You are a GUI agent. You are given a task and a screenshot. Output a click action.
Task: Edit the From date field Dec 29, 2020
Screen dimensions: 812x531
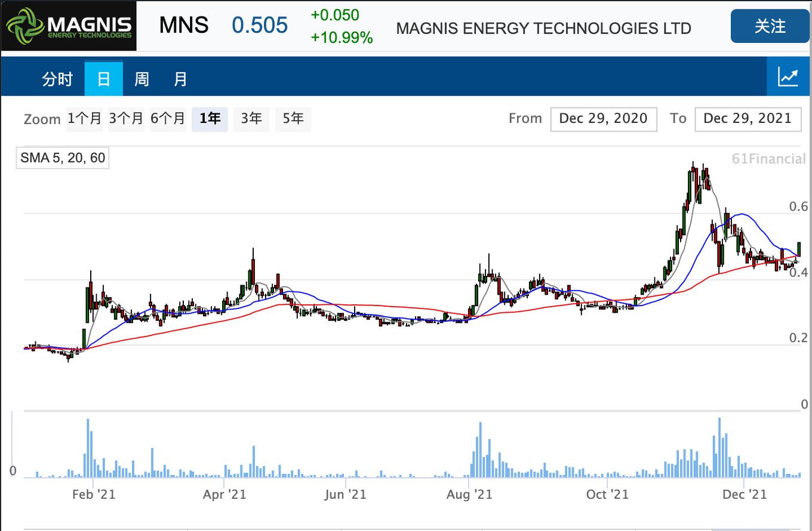pyautogui.click(x=604, y=119)
